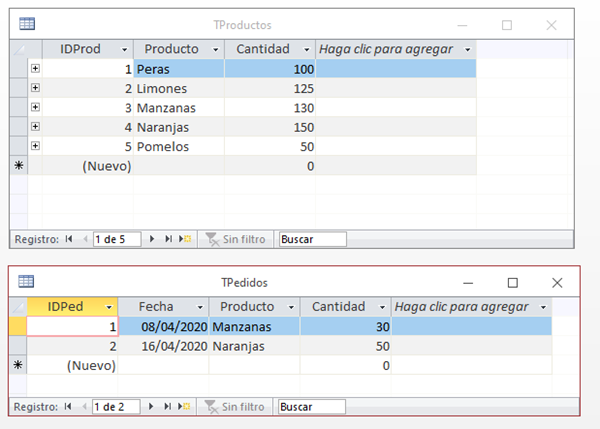600x429 pixels.
Task: Expand subdatasheet for Naranjas row
Action: (35, 126)
